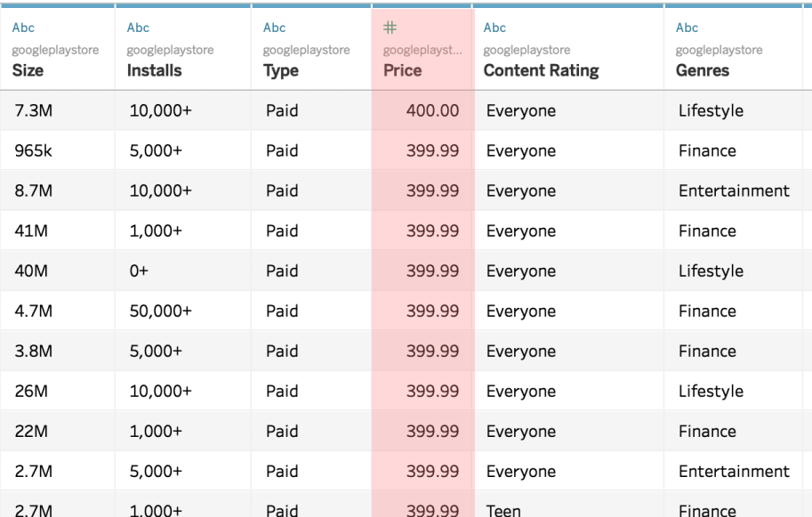This screenshot has width=812, height=517.
Task: Select the Genres column header
Action: point(703,70)
